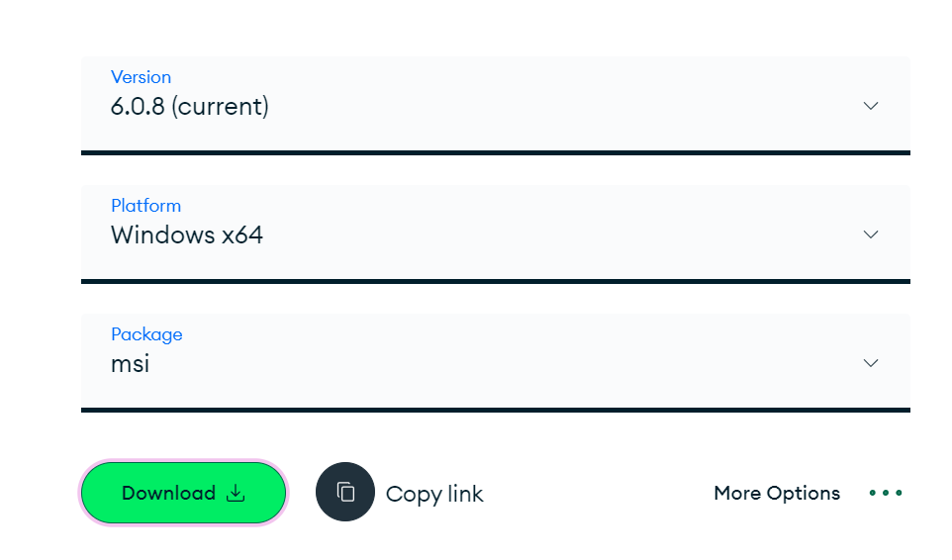The height and width of the screenshot is (560, 952).
Task: Click the dark underline beneath the Version field
Action: [x=495, y=152]
